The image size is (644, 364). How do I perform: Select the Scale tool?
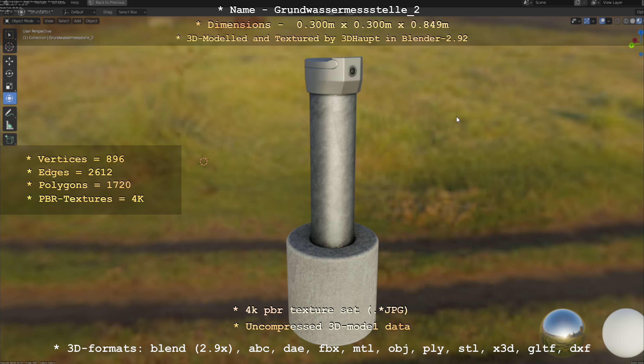pyautogui.click(x=9, y=86)
